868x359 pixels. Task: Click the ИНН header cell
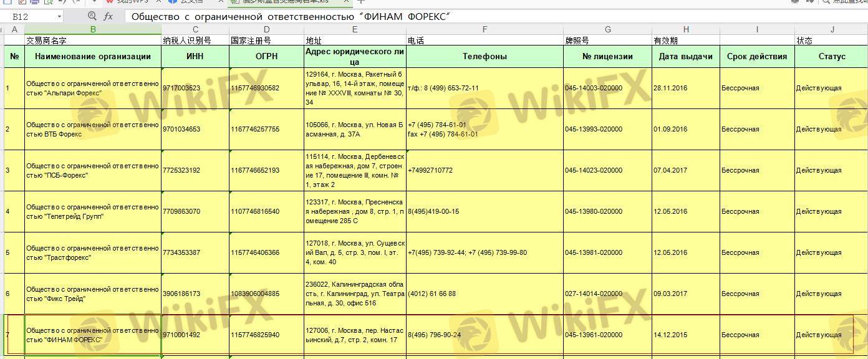(x=195, y=56)
